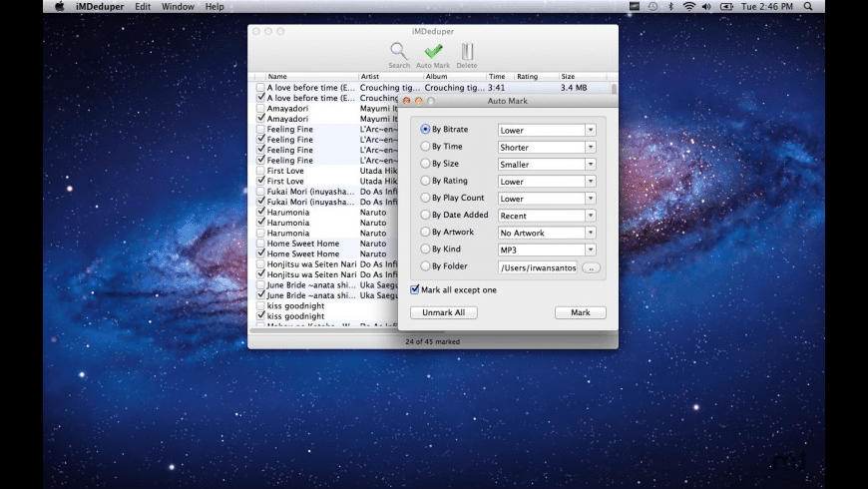
Task: Open the Edit menu
Action: (144, 7)
